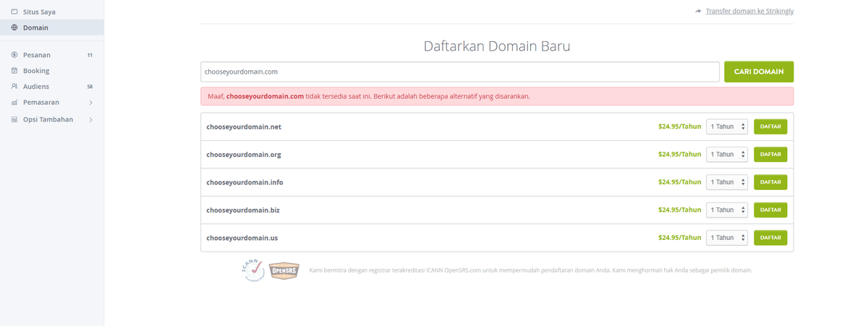
Task: Click the chooseyourdomain.net domain name
Action: (x=244, y=126)
